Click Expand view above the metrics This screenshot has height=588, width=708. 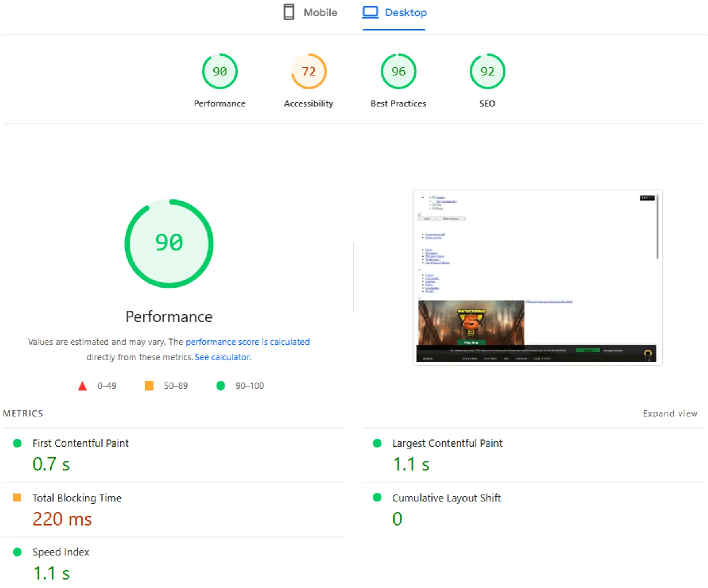670,413
